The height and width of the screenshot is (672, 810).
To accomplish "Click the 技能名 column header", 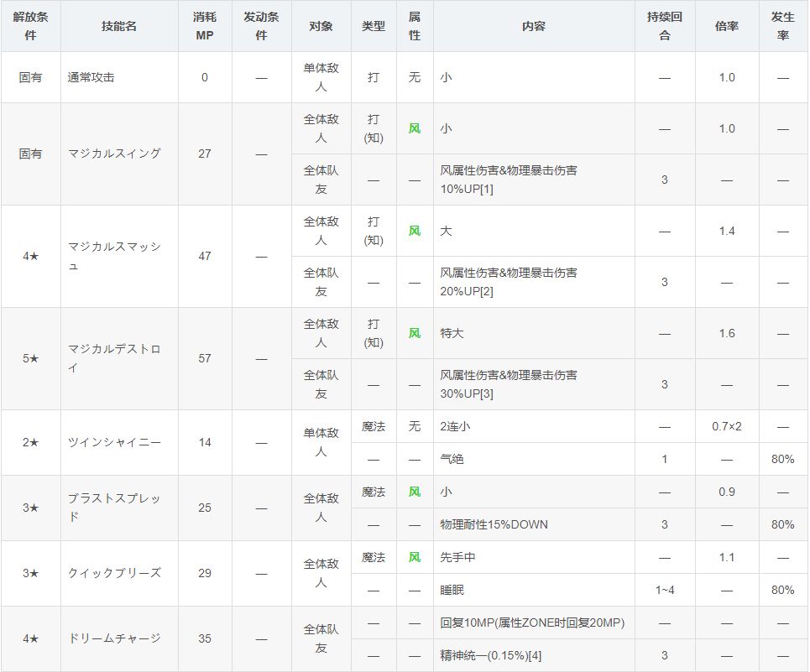I will (118, 26).
